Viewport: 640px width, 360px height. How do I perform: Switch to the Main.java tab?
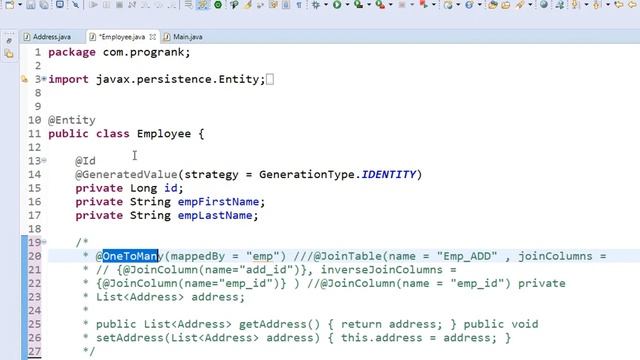tap(183, 37)
